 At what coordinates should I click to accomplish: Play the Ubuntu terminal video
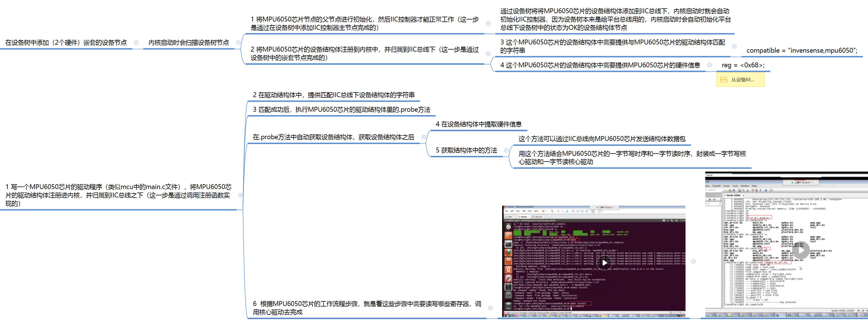604,263
